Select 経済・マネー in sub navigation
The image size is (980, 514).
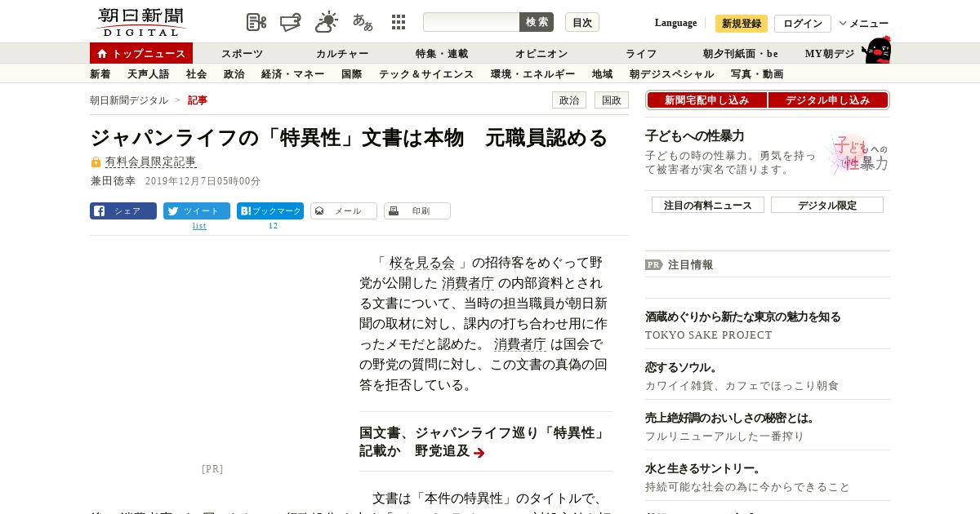pos(293,74)
